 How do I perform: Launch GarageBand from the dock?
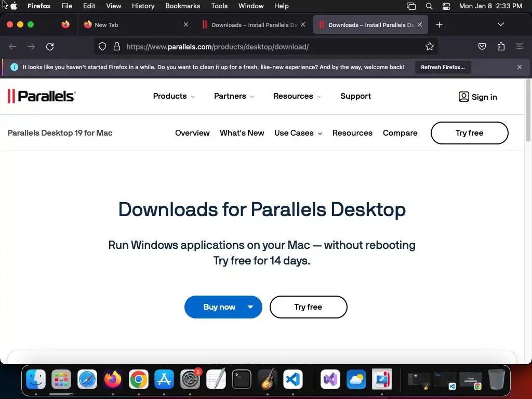click(x=268, y=379)
